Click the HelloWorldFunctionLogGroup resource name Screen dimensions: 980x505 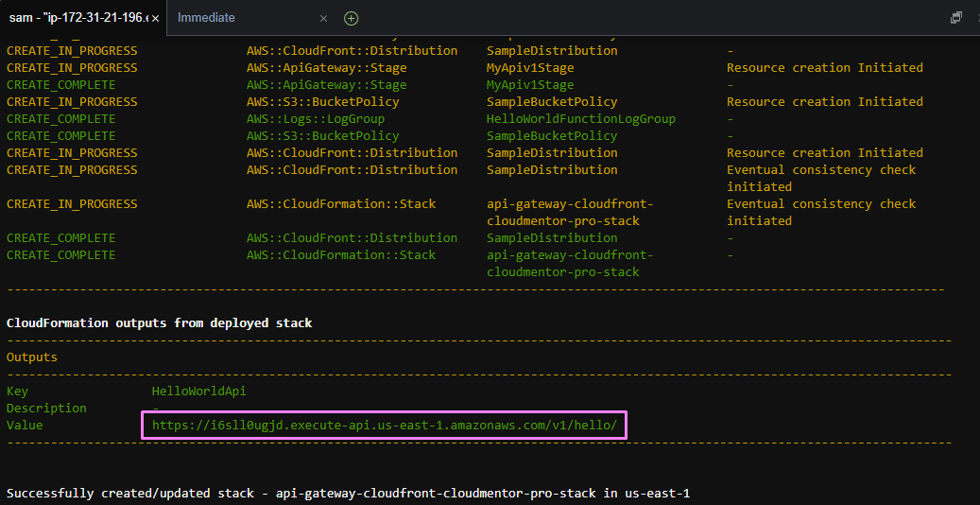click(581, 119)
